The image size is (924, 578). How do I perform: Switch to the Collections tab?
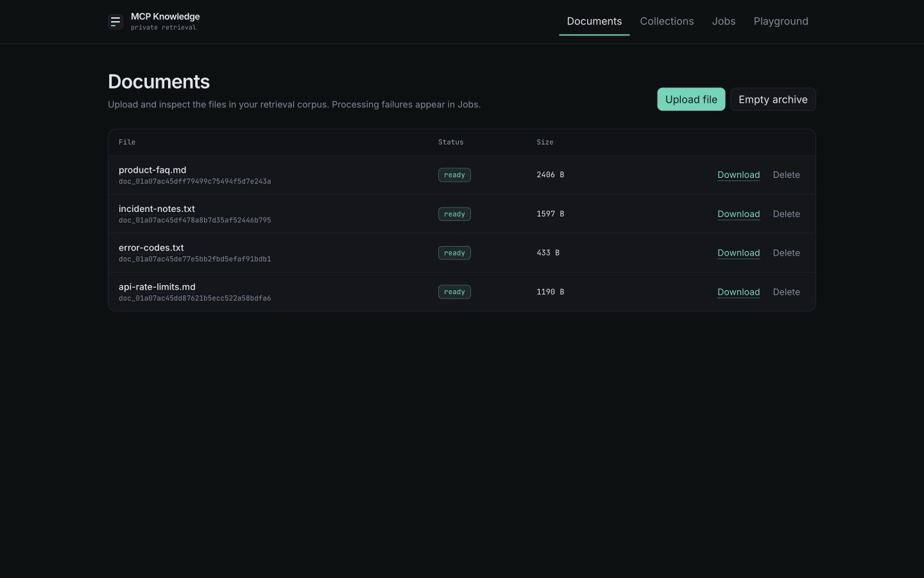pyautogui.click(x=667, y=21)
